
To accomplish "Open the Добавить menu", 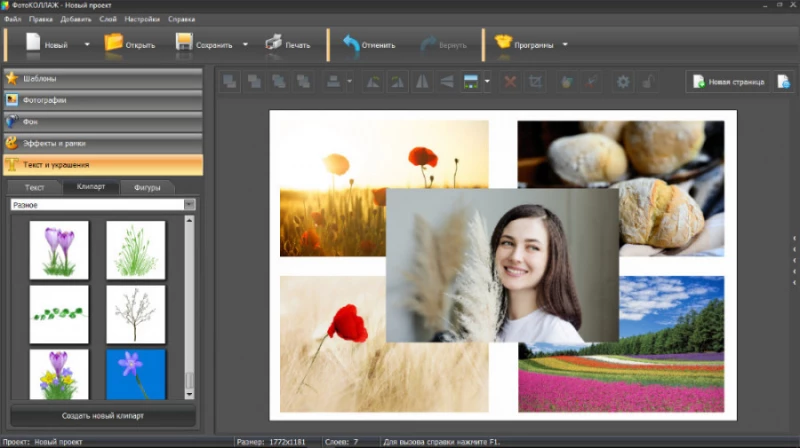I will point(75,19).
